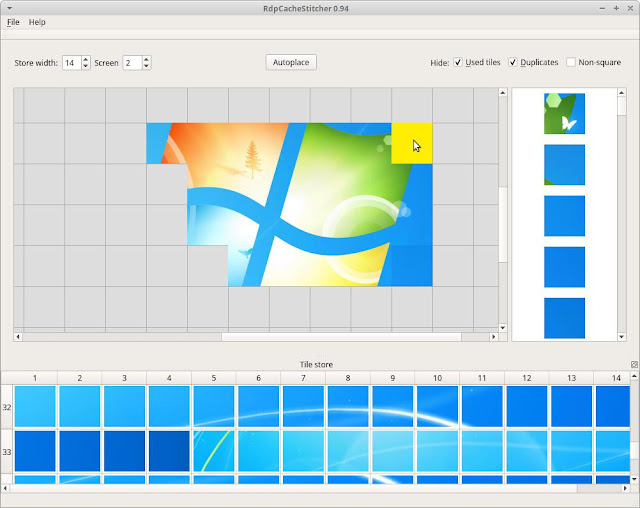The image size is (640, 508).
Task: Pick tile in row 33 column 13
Action: (572, 451)
